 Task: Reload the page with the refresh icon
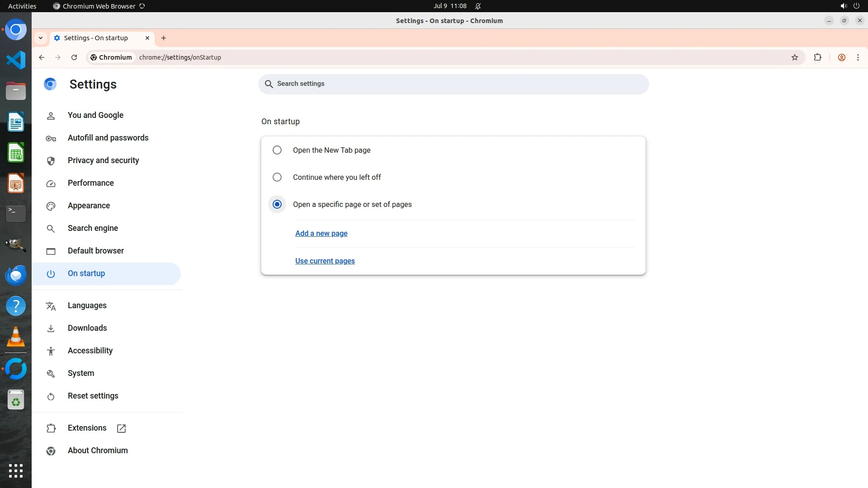(x=74, y=57)
